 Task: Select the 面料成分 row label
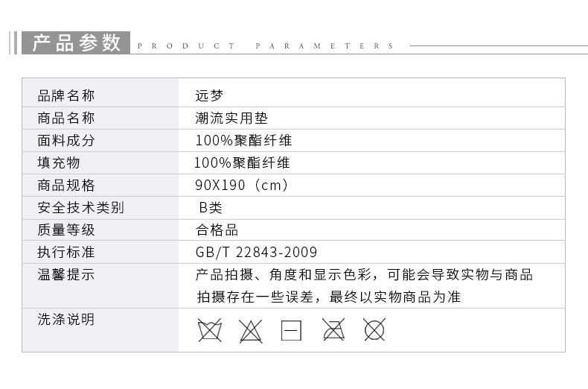pyautogui.click(x=66, y=140)
